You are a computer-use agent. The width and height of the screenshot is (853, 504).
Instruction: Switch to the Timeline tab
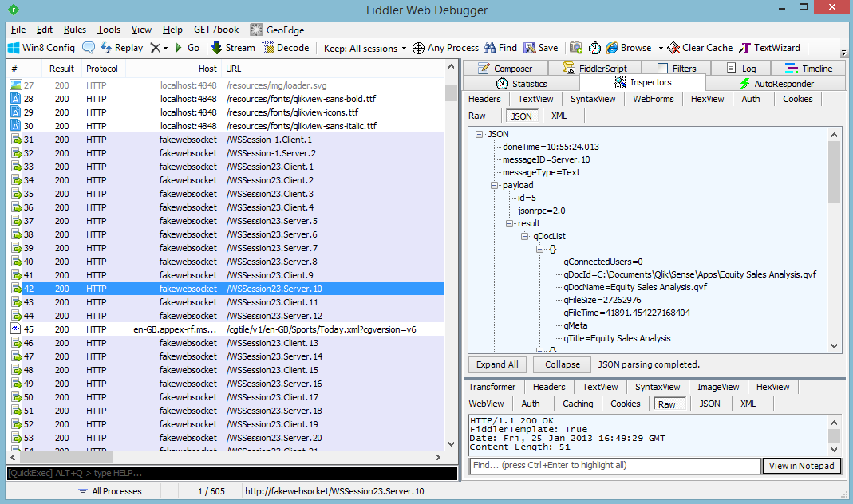tap(808, 69)
